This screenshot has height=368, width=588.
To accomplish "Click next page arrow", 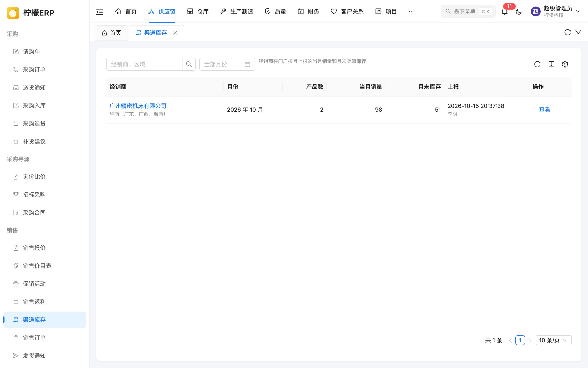I will 530,340.
